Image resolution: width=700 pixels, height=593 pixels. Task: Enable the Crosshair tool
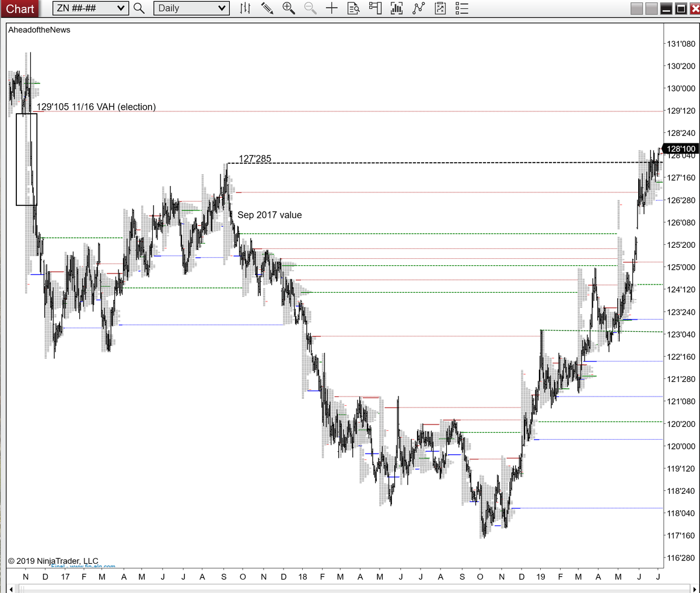point(331,8)
